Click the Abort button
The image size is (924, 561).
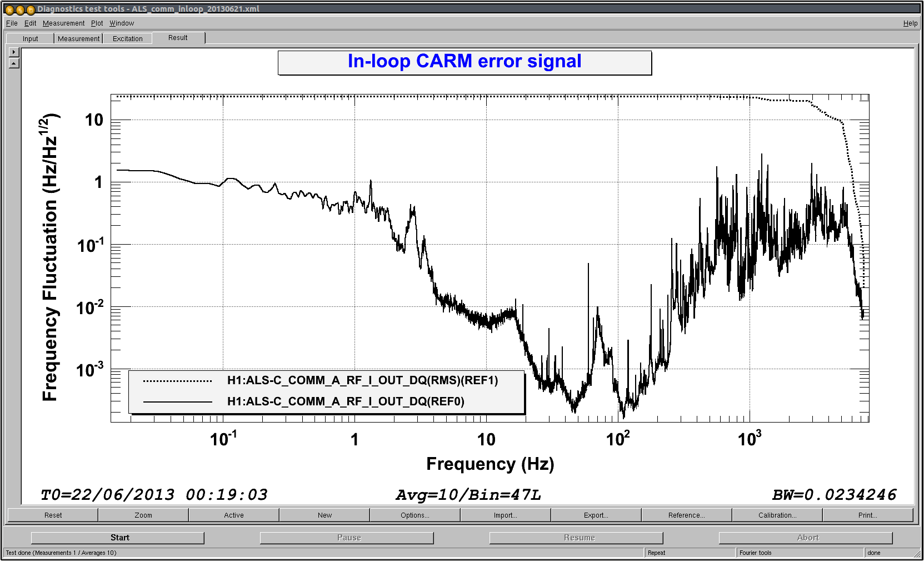point(806,538)
